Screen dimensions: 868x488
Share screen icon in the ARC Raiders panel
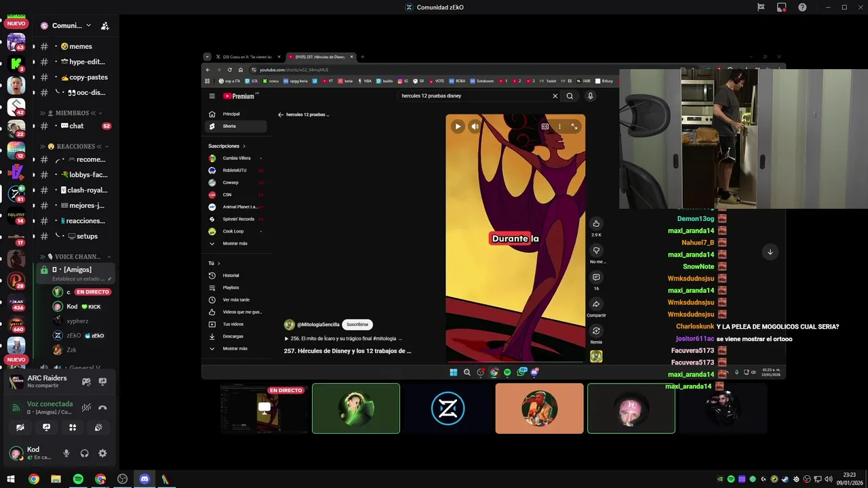pyautogui.click(x=102, y=382)
